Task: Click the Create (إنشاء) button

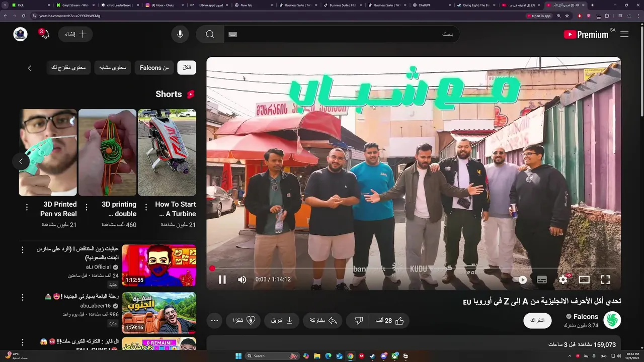Action: tap(75, 34)
